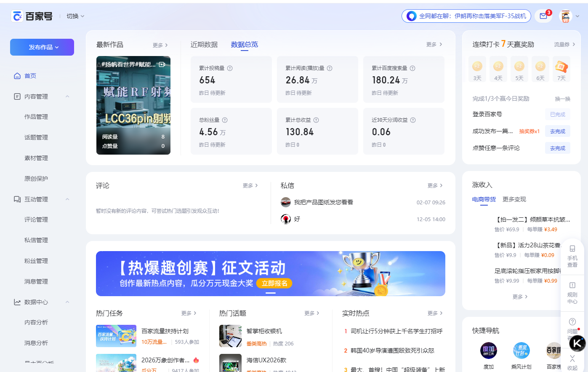Open 消息管理 in the sidebar
The image size is (588, 372).
click(36, 281)
